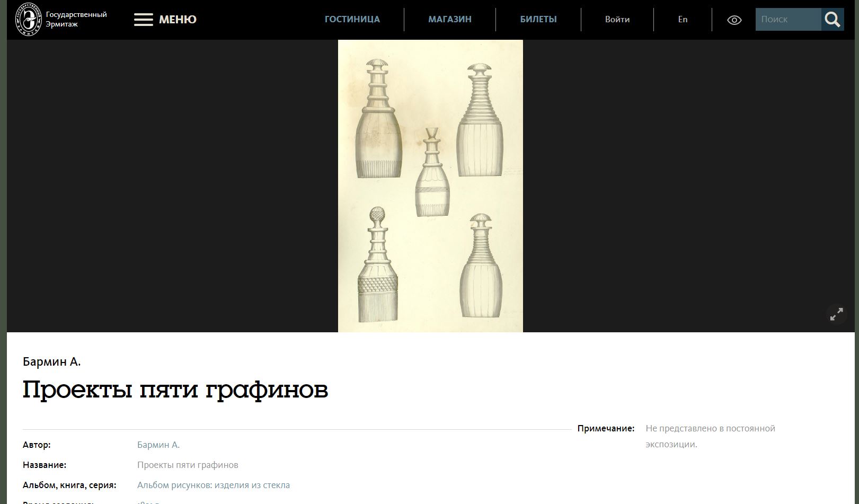Viewport: 859px width, 504px height.
Task: Click the Автор: label
Action: point(37,445)
